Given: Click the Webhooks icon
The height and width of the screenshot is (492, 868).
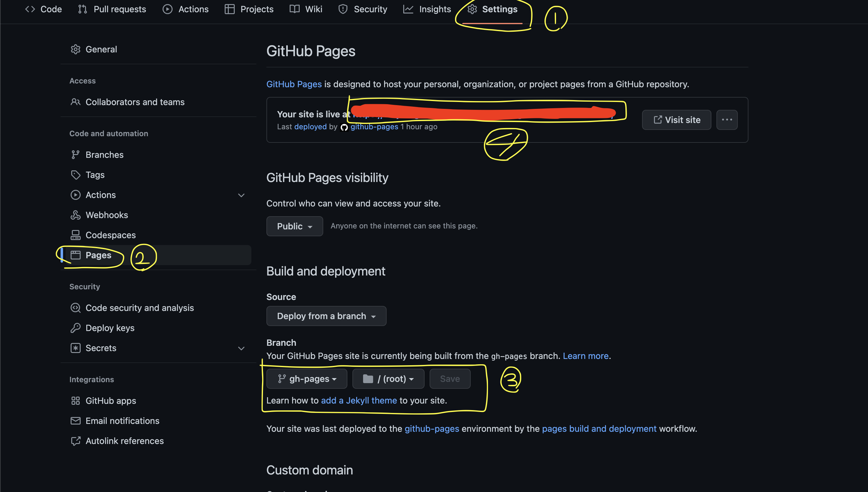Looking at the screenshot, I should (75, 215).
